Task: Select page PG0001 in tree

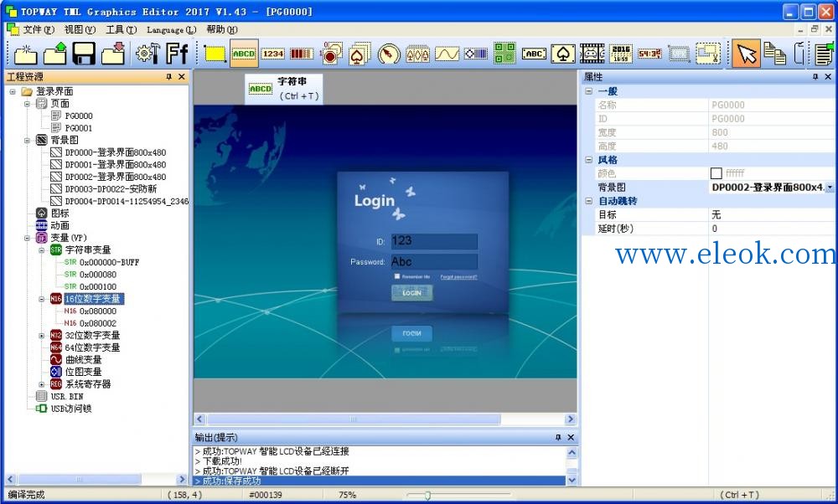Action: pos(79,128)
